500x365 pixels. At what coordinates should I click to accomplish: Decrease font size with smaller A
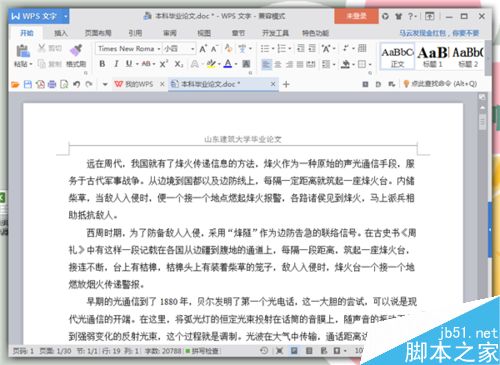point(214,49)
